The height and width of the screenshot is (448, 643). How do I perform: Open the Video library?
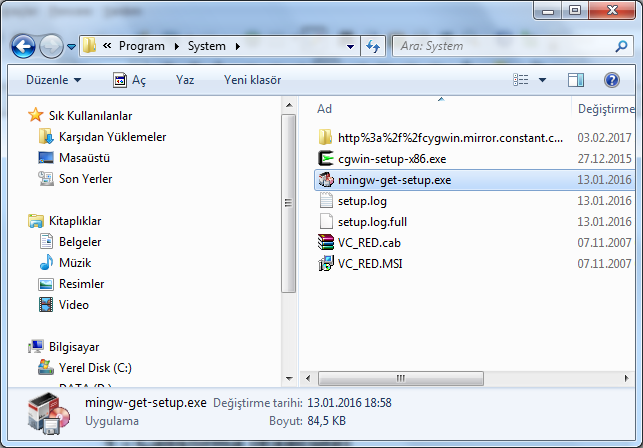pyautogui.click(x=73, y=304)
